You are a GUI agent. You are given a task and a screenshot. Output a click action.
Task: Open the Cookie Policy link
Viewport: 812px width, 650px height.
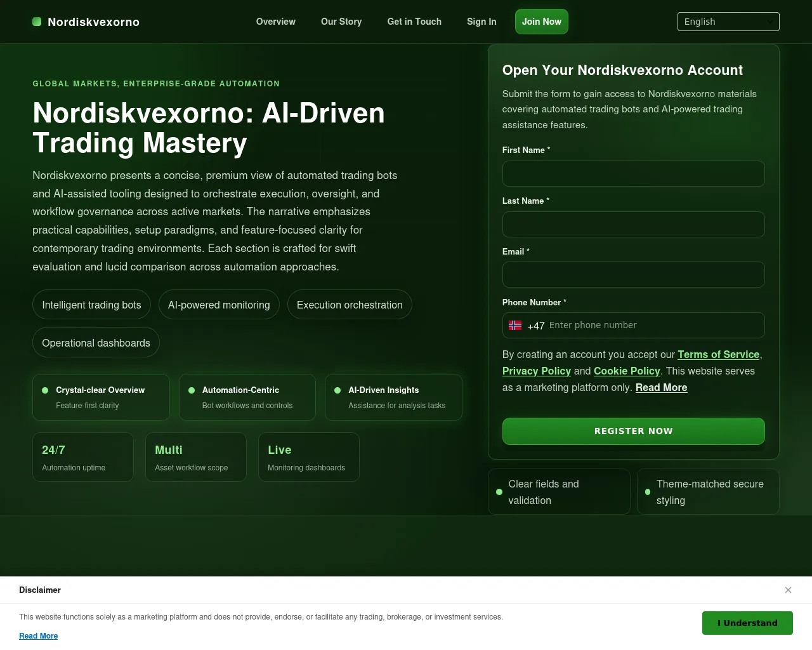tap(627, 371)
